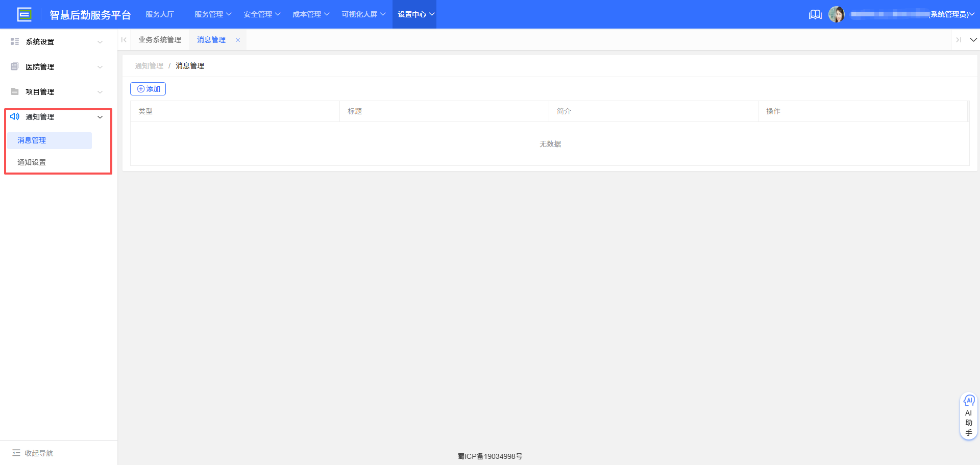Click the speaker icon beside 通知管理
The height and width of the screenshot is (465, 980).
pos(14,116)
